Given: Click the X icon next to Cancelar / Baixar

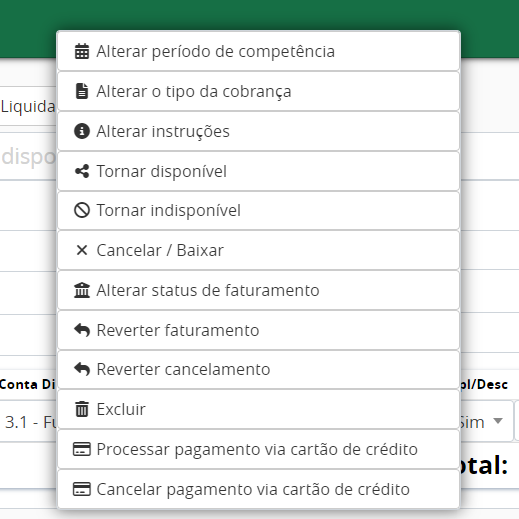Looking at the screenshot, I should (82, 250).
